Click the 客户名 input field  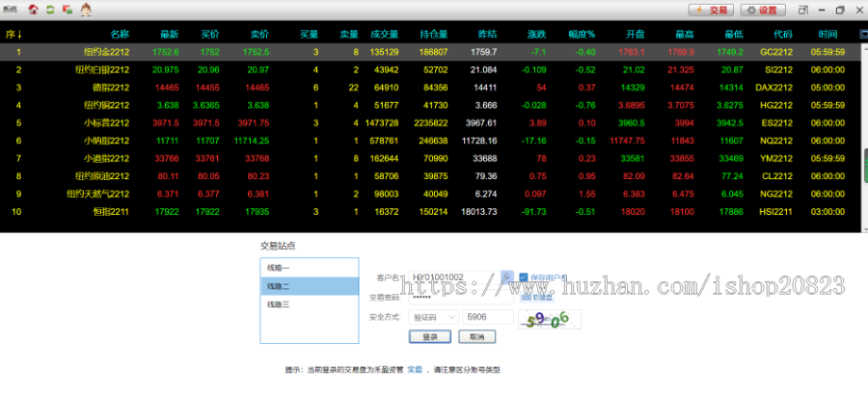[455, 276]
